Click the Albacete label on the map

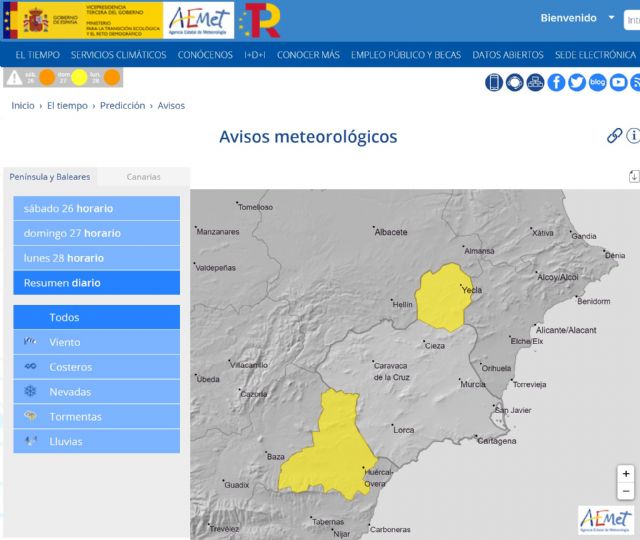point(391,232)
